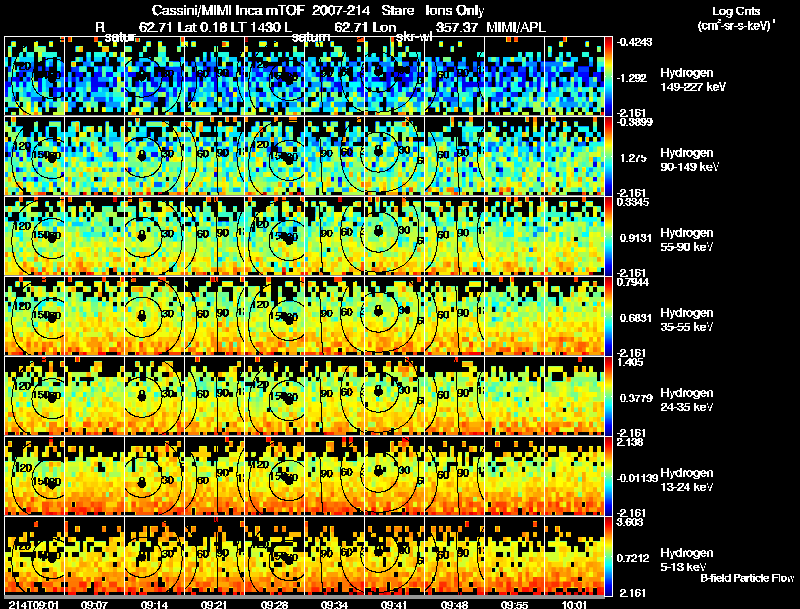
Task: Click the 'Hydrogen 24-35 keV' row label
Action: [x=686, y=400]
